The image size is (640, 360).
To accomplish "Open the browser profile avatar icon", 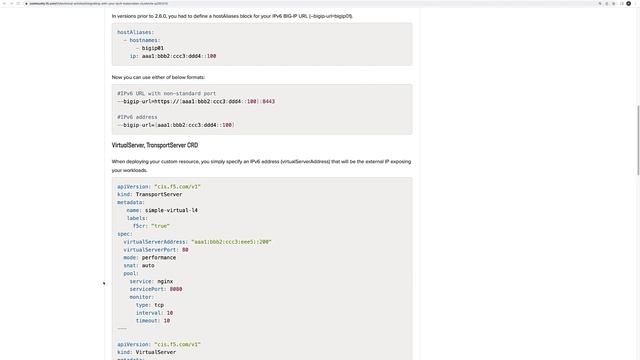I will pos(629,4).
